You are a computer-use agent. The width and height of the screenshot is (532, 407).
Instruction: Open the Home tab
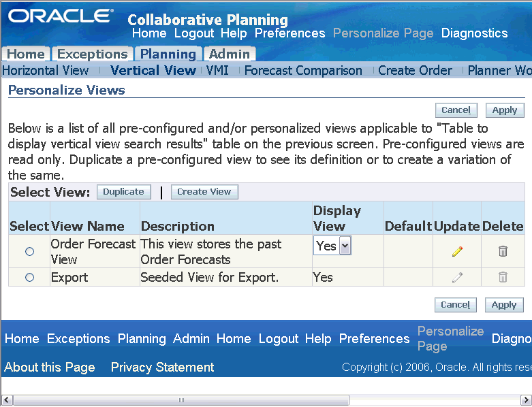pos(26,54)
